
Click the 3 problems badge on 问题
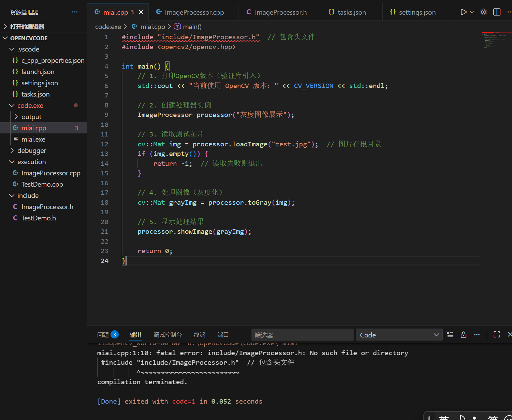click(115, 335)
